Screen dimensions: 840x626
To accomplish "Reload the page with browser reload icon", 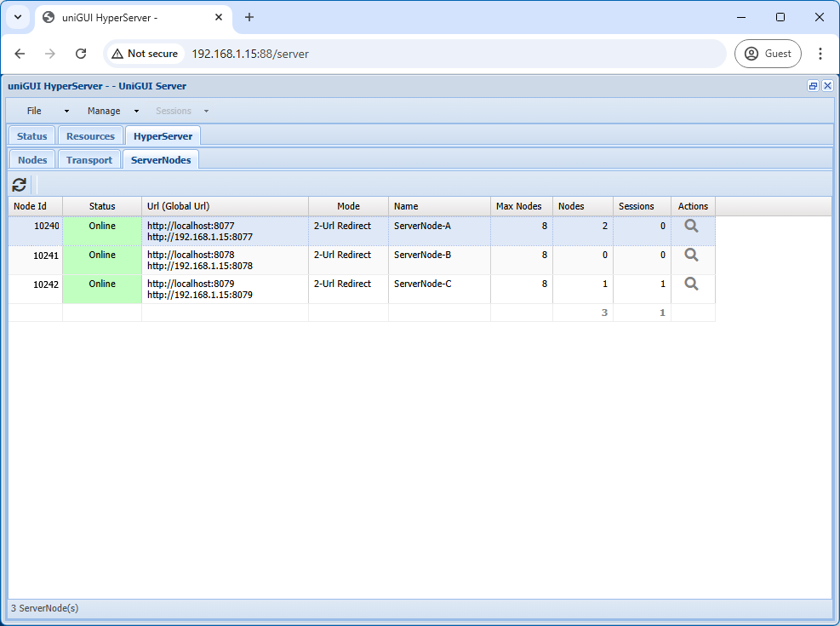I will pos(81,54).
